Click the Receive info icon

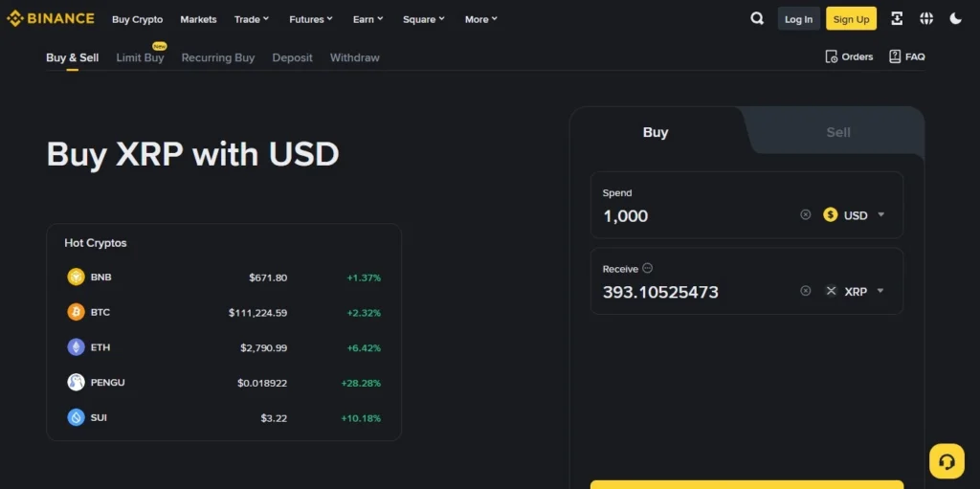point(648,268)
